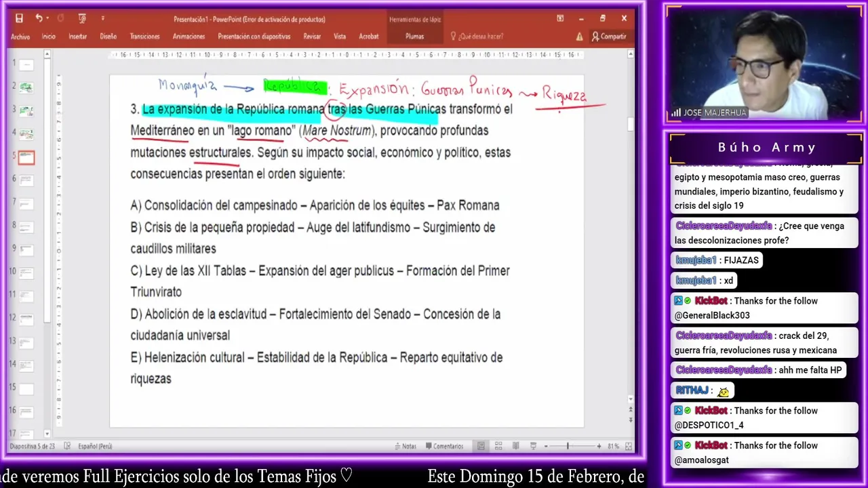Customize the Quick Access Toolbar dropdown
The height and width of the screenshot is (488, 868).
(x=103, y=18)
